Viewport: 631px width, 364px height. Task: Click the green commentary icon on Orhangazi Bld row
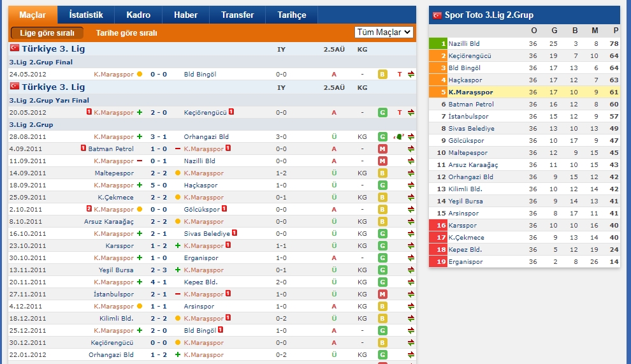click(x=399, y=136)
